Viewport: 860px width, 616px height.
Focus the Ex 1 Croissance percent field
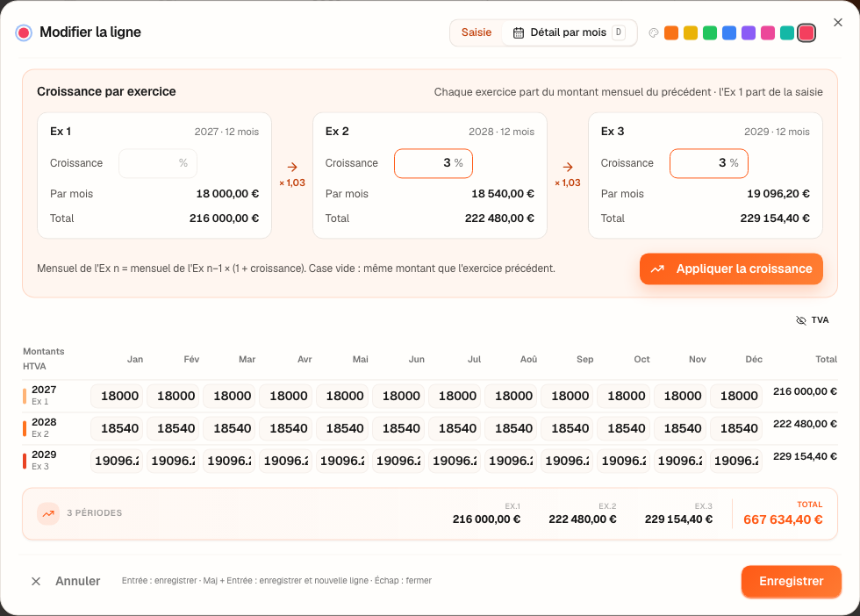158,163
